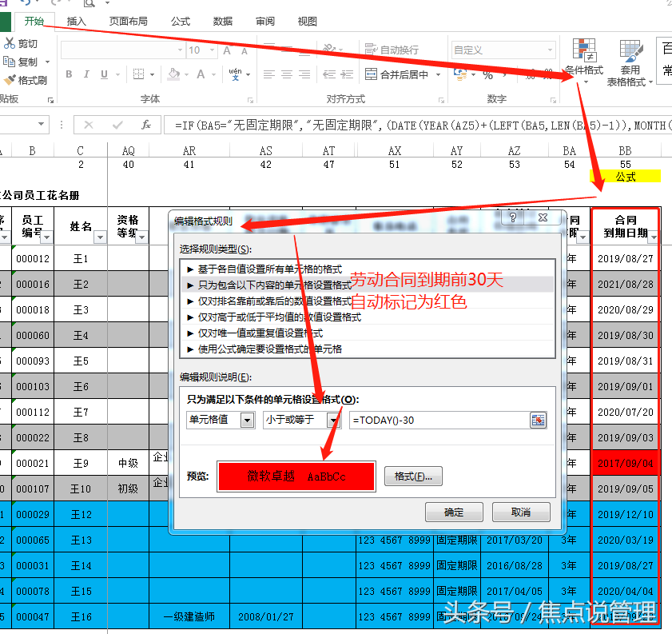672x634 pixels.
Task: Click the Copy (复制) icon
Action: tap(9, 62)
